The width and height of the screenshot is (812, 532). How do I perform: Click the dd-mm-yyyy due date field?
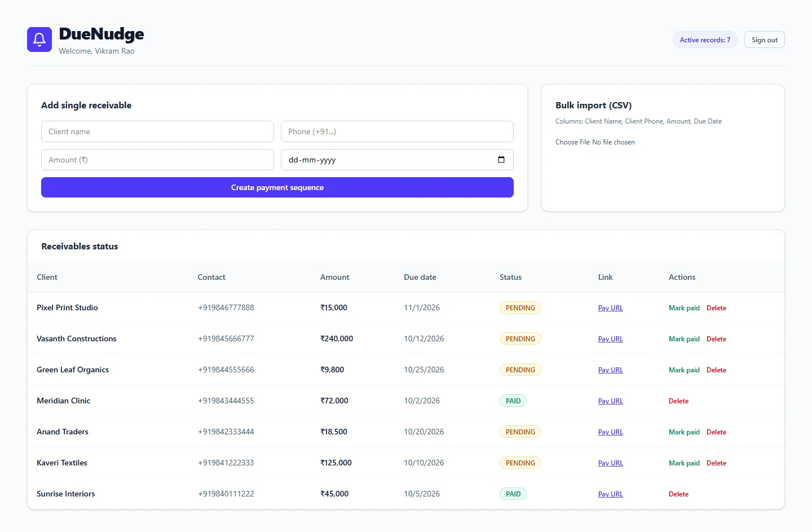click(397, 160)
